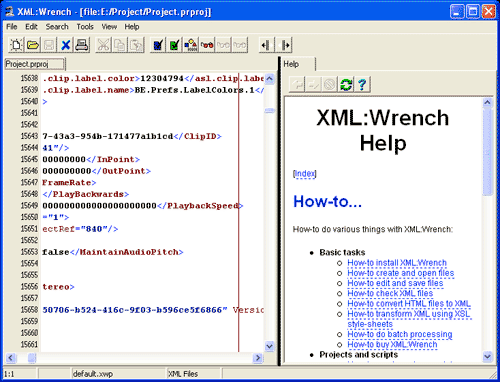
Task: Click the last grayed glasses icon in toolbar
Action: click(240, 45)
